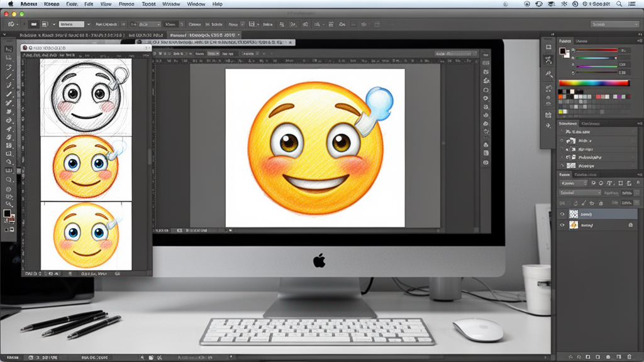Open dropdown arrow after light options-bar field
Viewport: 644px width, 362px height.
[x=88, y=25]
